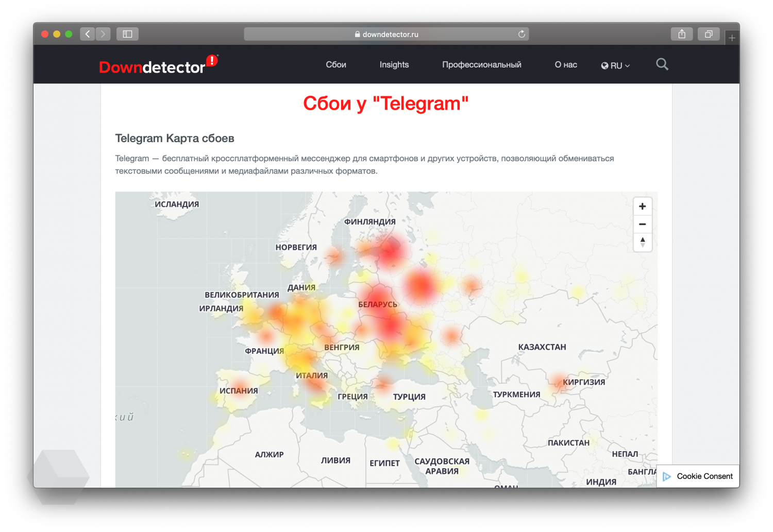
Task: Click the ГРЕЦИЯ label on the map
Action: (x=352, y=397)
